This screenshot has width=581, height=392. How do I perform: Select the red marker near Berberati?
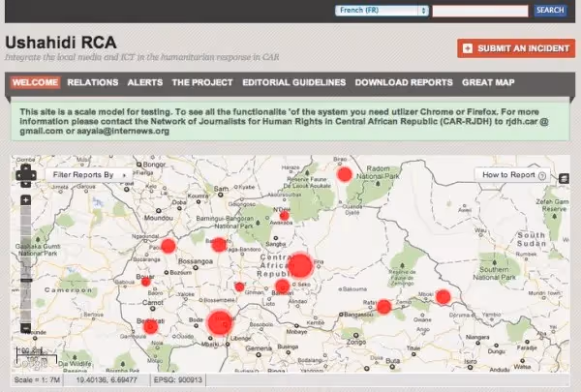coord(150,327)
